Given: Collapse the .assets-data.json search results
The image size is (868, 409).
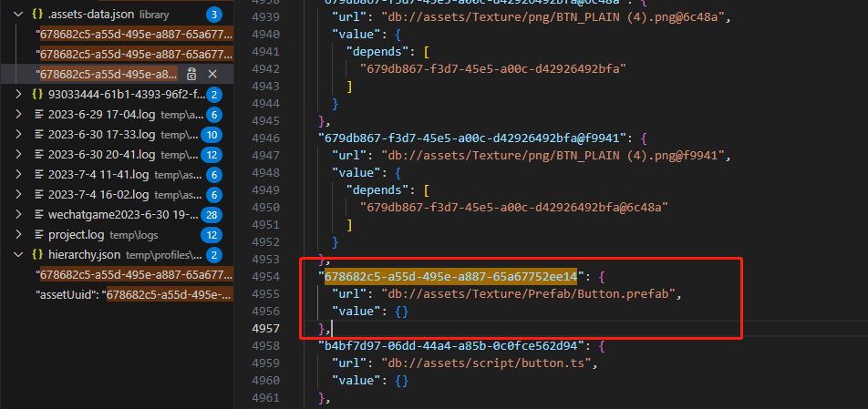Looking at the screenshot, I should pos(19,15).
